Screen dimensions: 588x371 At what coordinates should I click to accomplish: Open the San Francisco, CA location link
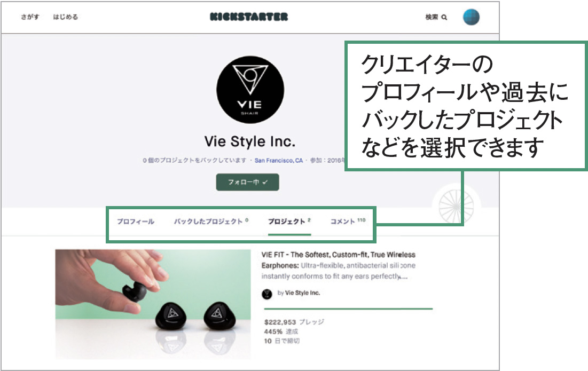click(279, 160)
